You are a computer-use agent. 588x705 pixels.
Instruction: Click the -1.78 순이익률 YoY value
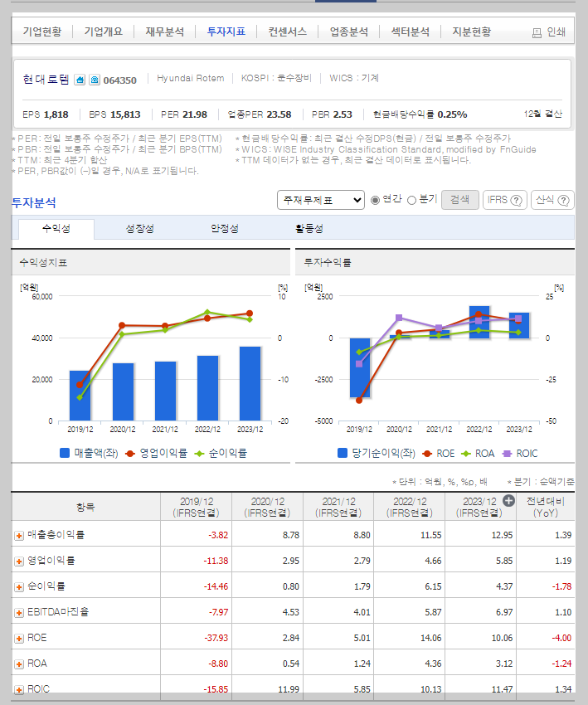coord(562,586)
